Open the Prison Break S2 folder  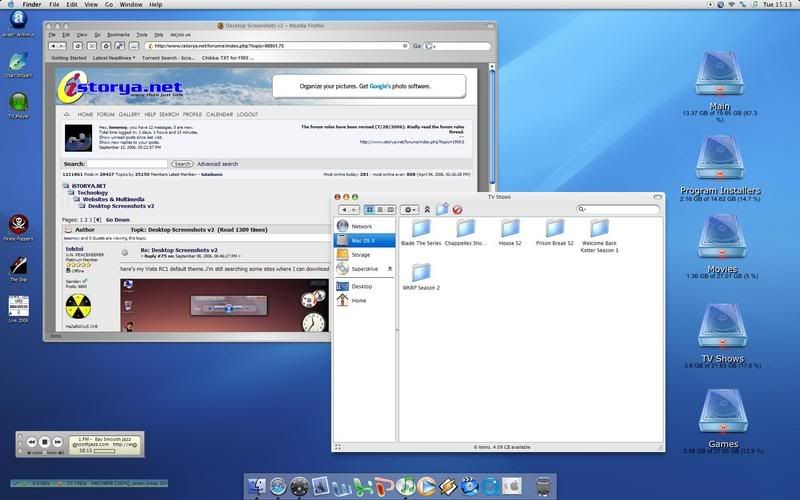(556, 229)
